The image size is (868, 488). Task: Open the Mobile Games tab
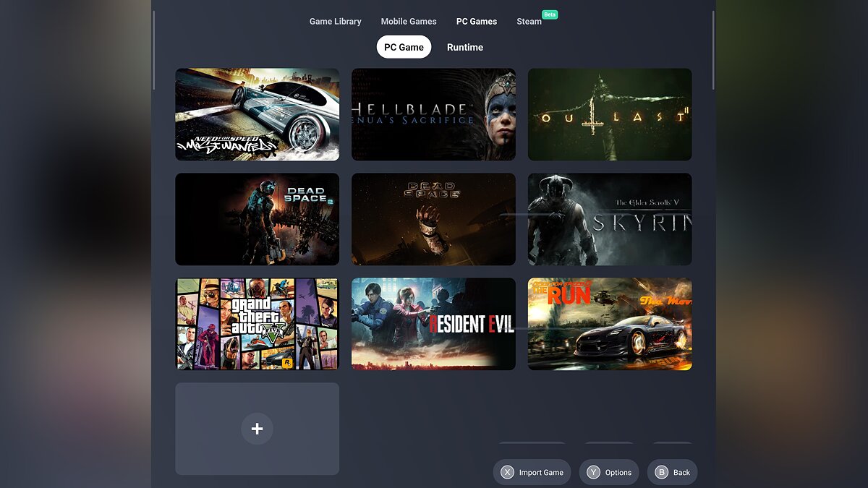point(409,22)
